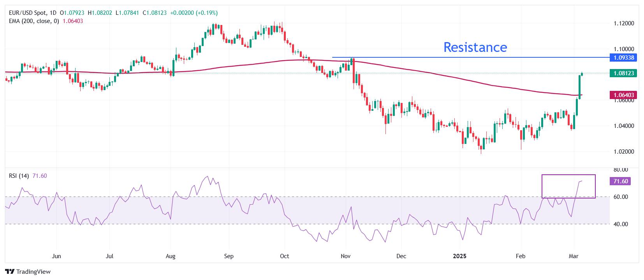Click the TradingView text watermark
The width and height of the screenshot is (644, 280).
33,272
